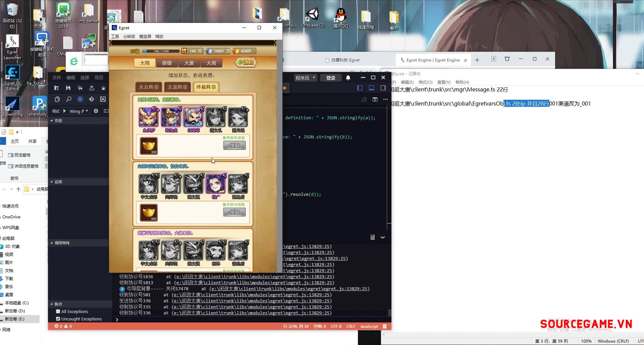
Task: Click the new folder icon in Egret Wing toolbar
Action: coord(57,88)
